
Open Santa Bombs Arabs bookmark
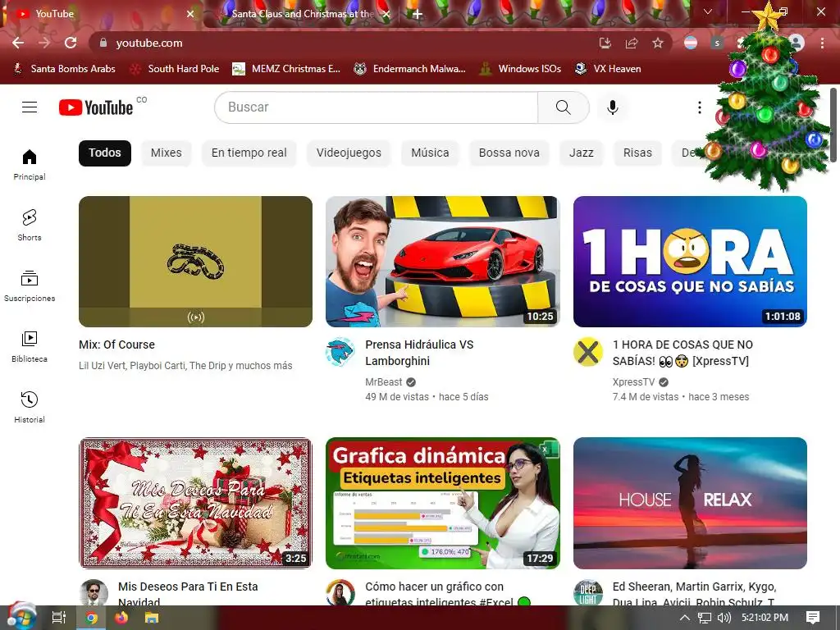(64, 69)
